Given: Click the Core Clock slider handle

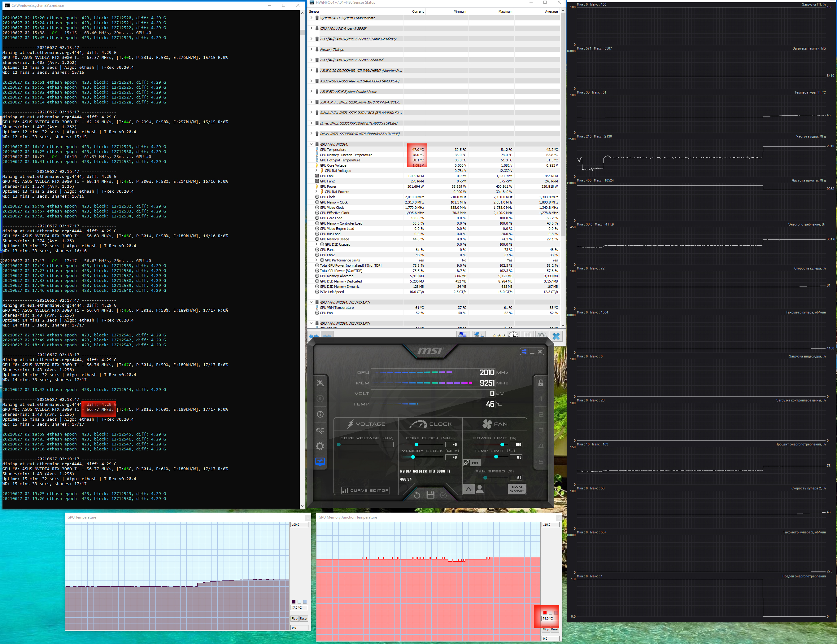Looking at the screenshot, I should pyautogui.click(x=416, y=445).
